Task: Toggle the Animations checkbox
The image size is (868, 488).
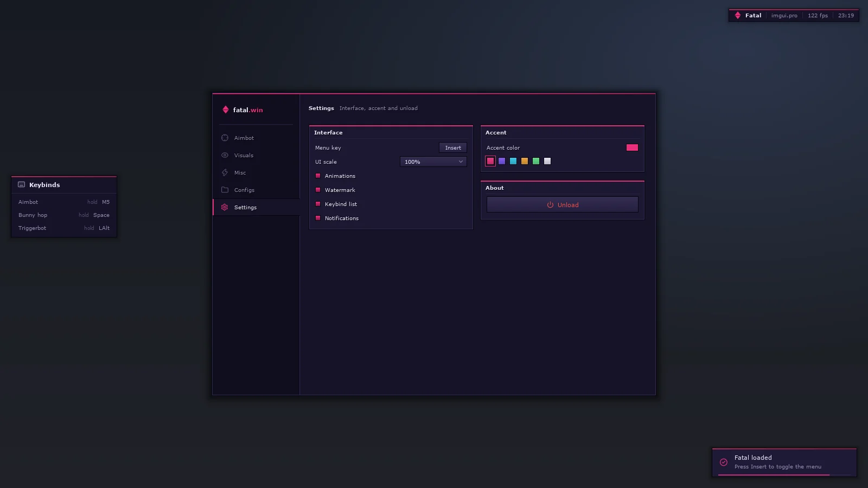Action: (318, 176)
